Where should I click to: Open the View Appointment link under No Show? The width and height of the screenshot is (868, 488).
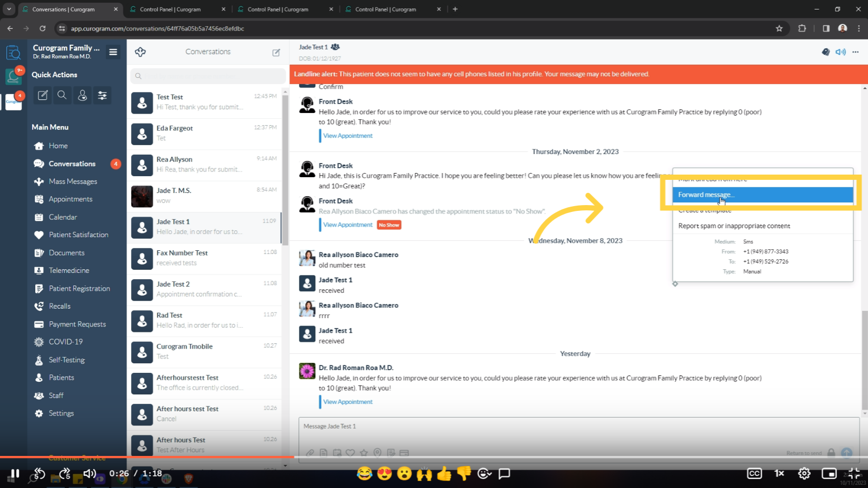point(347,225)
